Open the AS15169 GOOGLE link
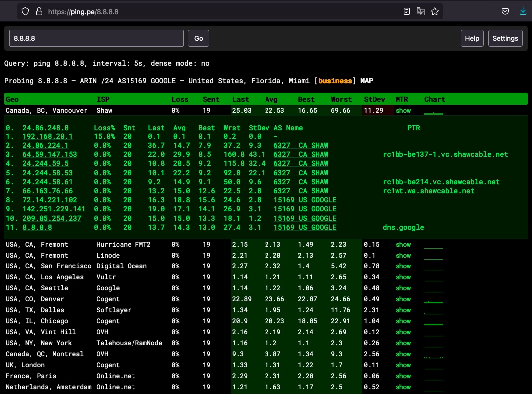This screenshot has width=532, height=394. [x=132, y=81]
